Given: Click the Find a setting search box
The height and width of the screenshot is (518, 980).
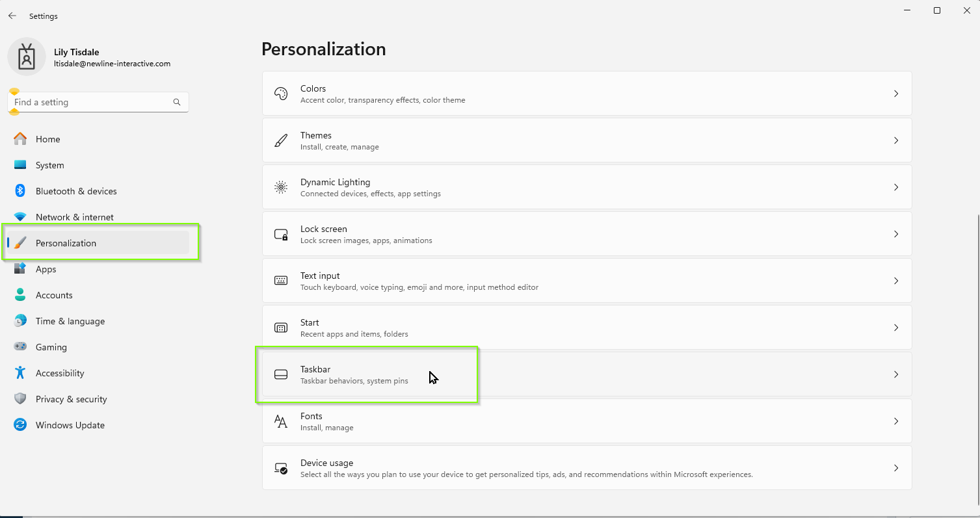Looking at the screenshot, I should tap(98, 102).
